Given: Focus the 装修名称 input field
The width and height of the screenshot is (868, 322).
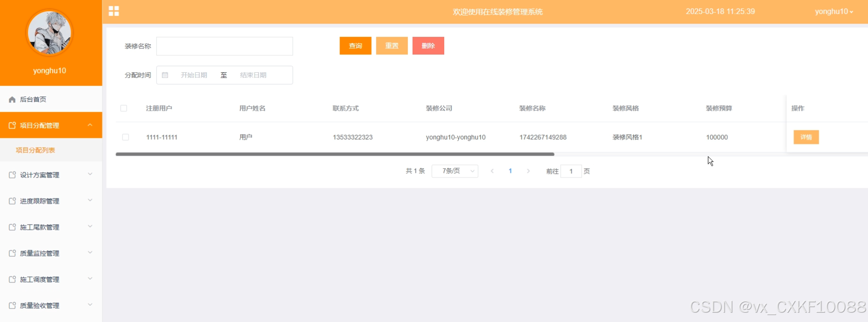Looking at the screenshot, I should point(224,46).
